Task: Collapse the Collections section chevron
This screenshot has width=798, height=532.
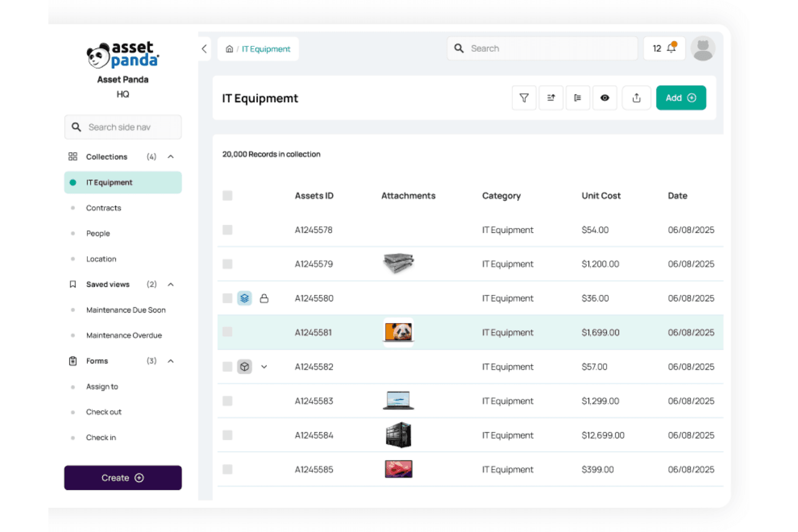Action: [x=171, y=157]
